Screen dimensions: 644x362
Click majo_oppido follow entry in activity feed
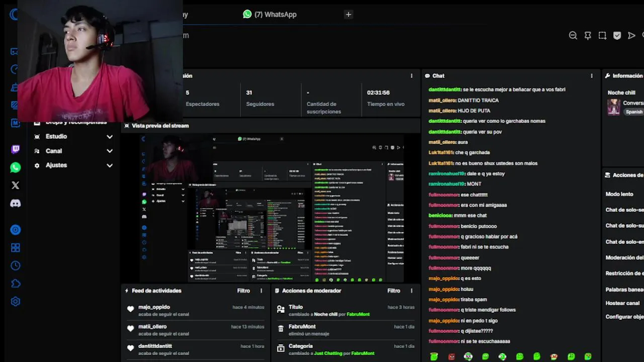pos(196,310)
